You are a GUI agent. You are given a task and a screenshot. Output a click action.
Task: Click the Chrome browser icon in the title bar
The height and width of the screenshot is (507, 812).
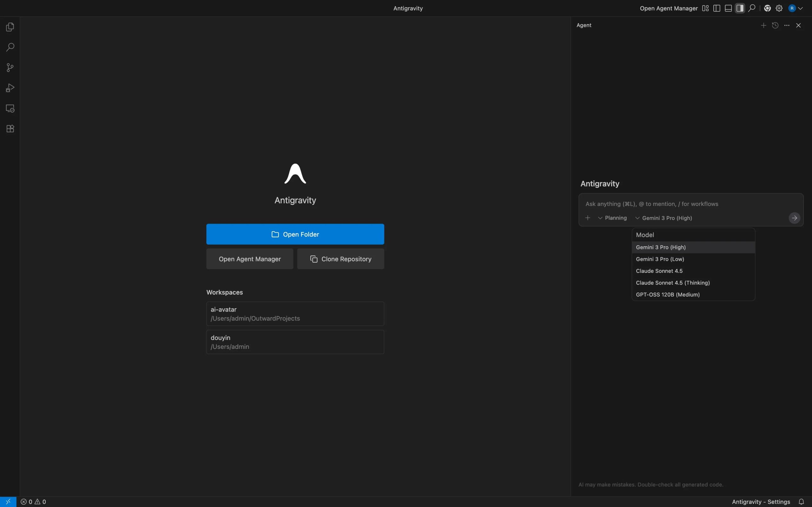(767, 8)
